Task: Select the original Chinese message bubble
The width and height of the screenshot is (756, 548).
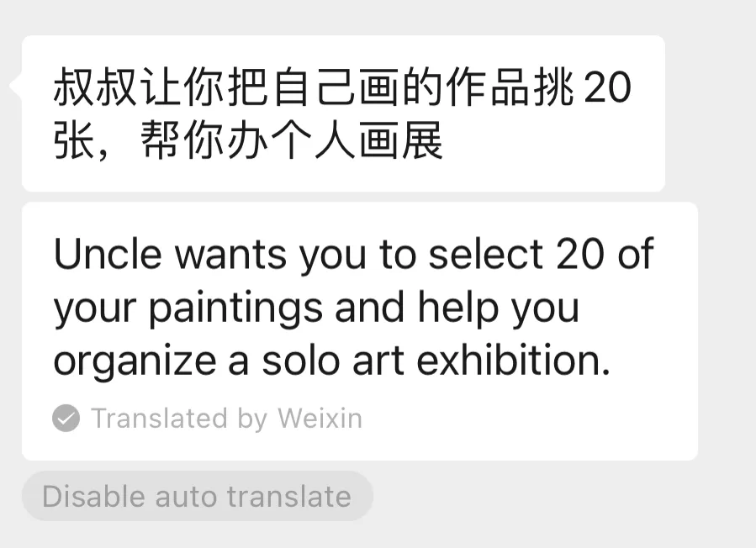Action: tap(343, 113)
